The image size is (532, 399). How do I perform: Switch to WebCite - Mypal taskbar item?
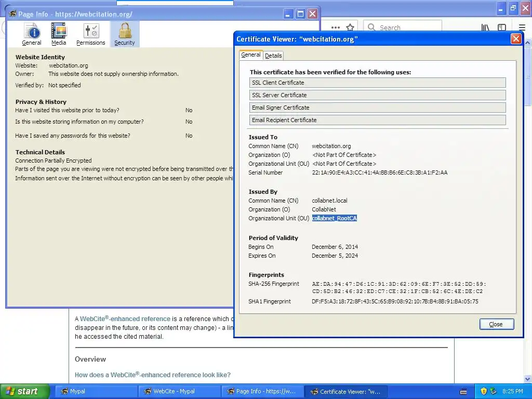(x=179, y=391)
